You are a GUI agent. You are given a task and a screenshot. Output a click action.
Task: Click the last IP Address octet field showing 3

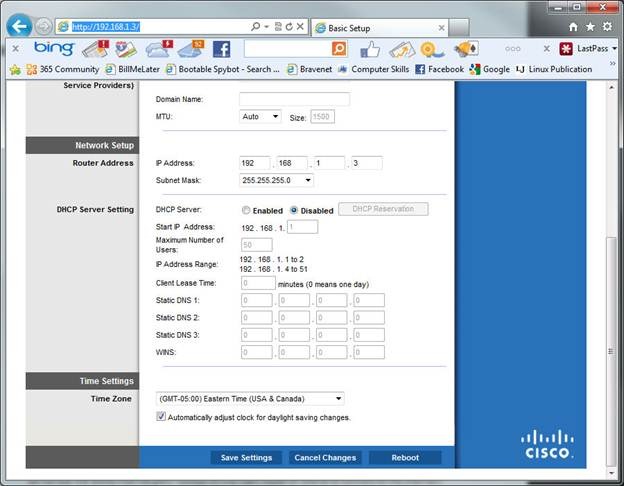click(x=367, y=163)
